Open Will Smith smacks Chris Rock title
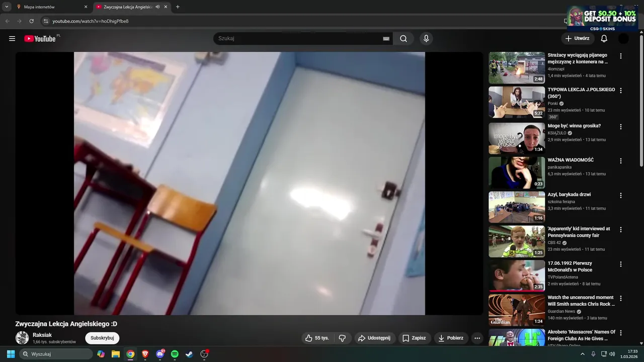Screen dimensions: 644x362 [x=581, y=301]
